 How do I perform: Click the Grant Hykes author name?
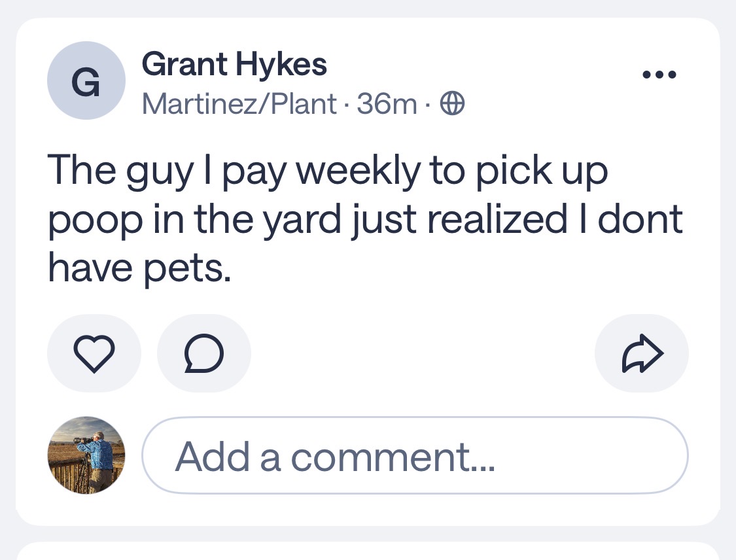point(234,64)
